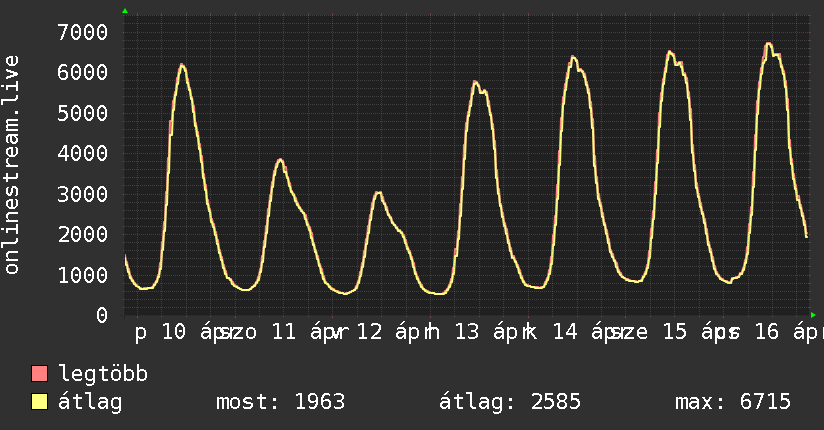Click the '11' date label on x-axis
The image size is (824, 430).
[284, 332]
